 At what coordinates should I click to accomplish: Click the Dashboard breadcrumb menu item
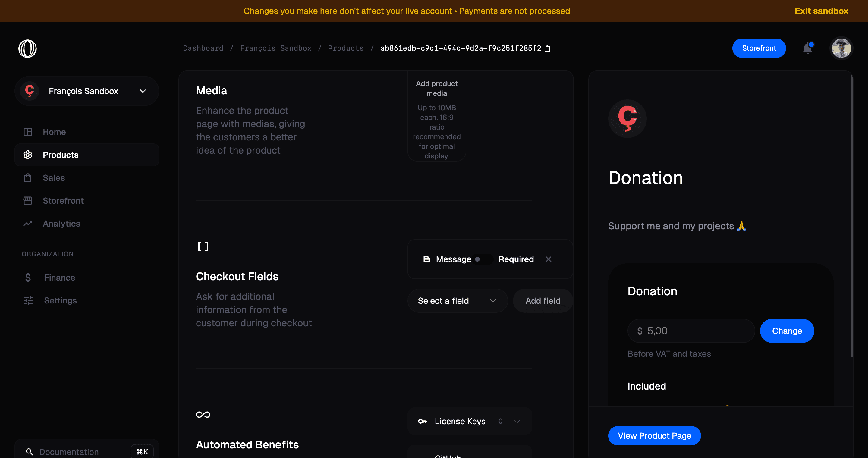tap(203, 48)
